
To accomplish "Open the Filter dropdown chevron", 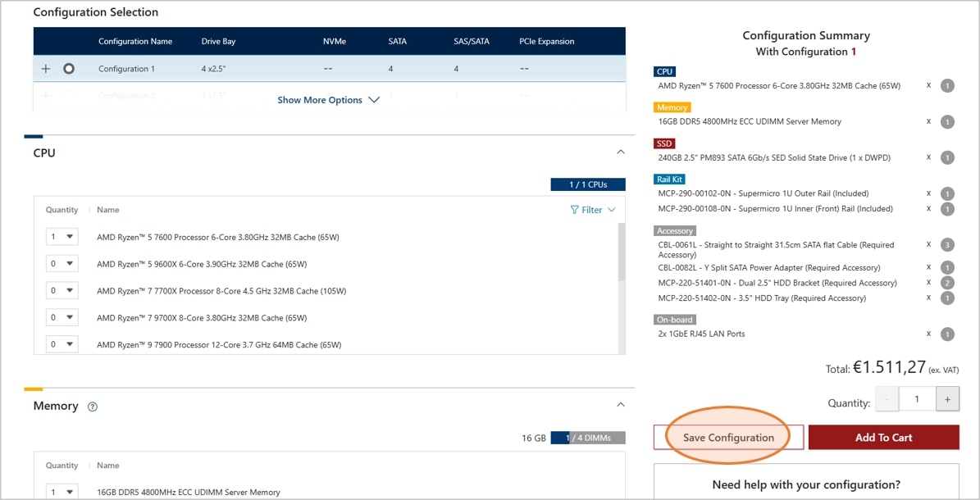I will tap(611, 210).
